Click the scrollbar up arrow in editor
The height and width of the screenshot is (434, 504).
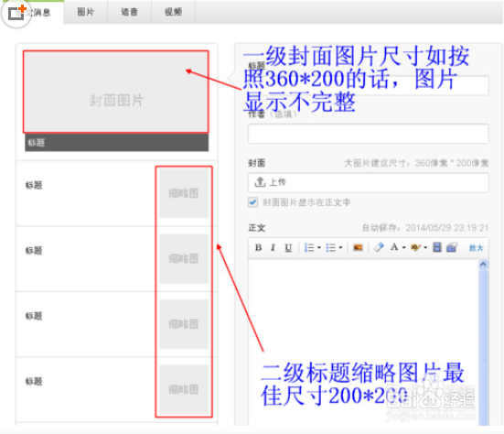[483, 265]
